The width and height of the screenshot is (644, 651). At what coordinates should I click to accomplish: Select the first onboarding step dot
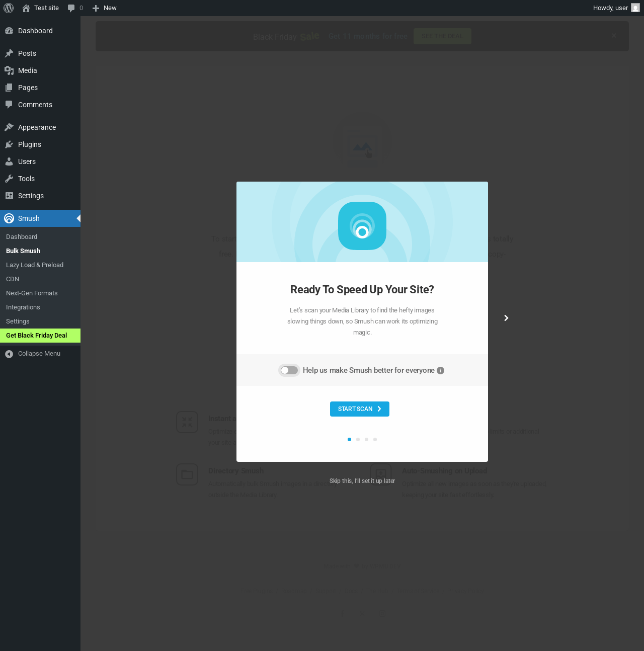tap(349, 439)
